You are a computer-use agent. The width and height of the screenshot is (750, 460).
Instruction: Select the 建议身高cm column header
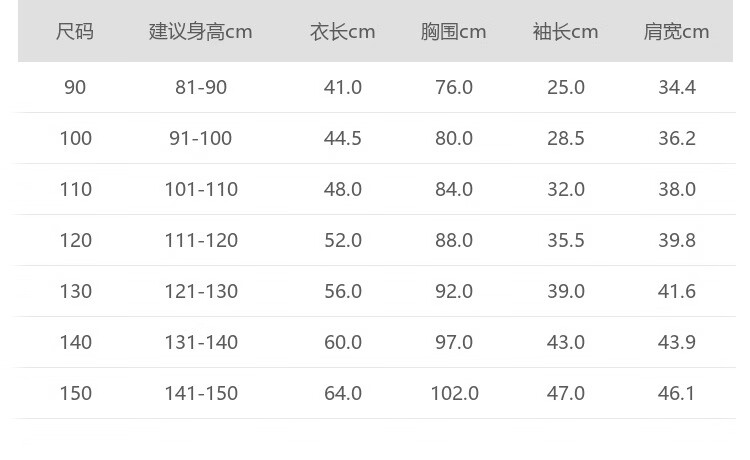tap(200, 32)
